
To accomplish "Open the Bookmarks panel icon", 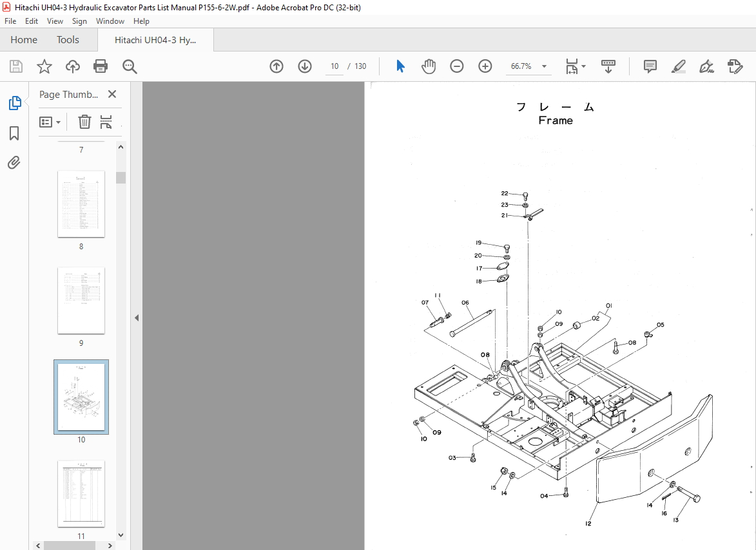I will (14, 133).
